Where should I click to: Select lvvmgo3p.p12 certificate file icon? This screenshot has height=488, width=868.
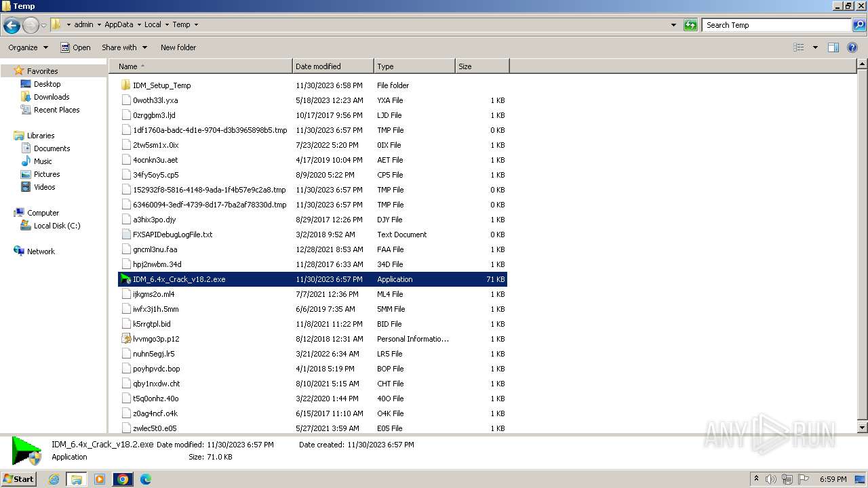[x=125, y=339]
